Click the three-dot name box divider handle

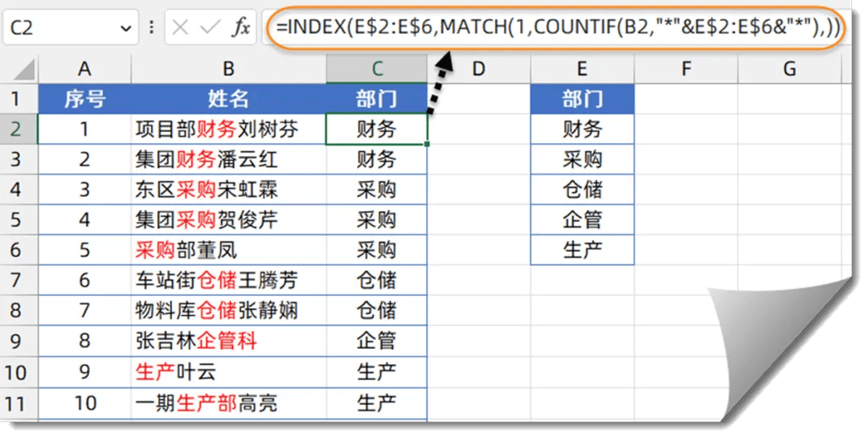[151, 27]
